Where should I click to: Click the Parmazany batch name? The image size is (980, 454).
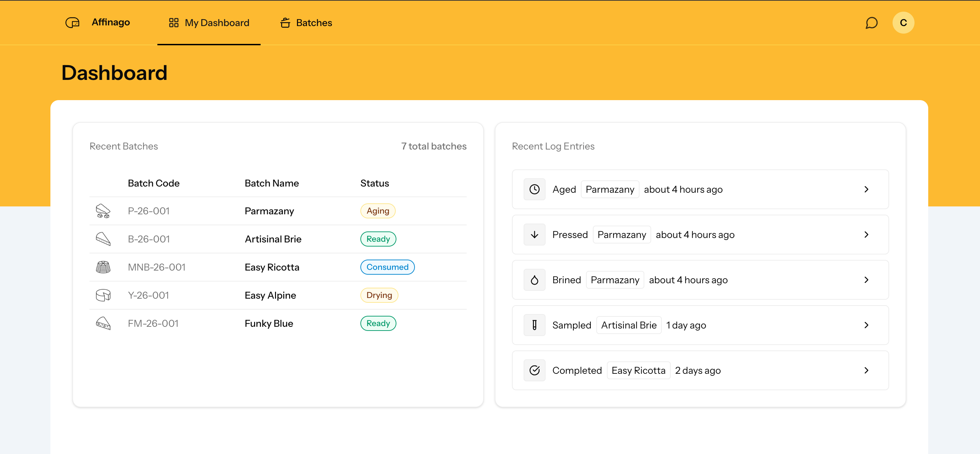pos(269,211)
